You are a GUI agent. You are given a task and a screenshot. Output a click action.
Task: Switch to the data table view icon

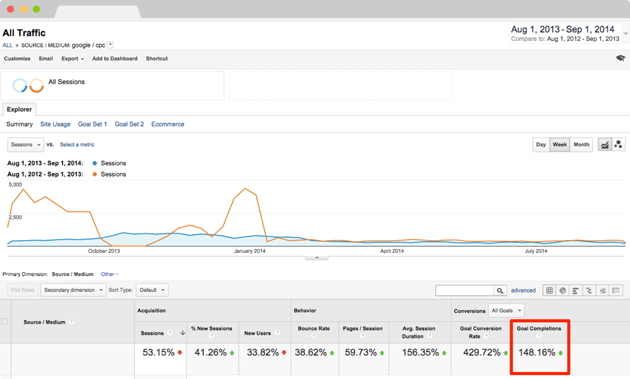coord(549,290)
